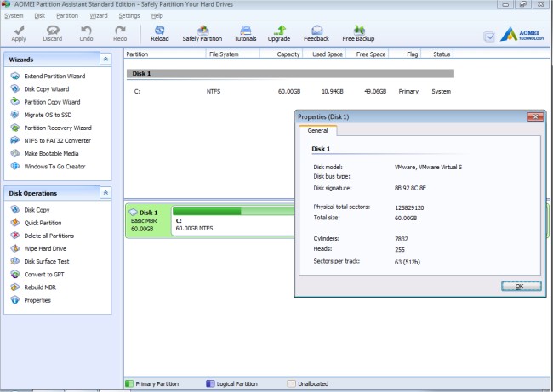Click the Apply checkmark icon
Image resolution: width=553 pixels, height=392 pixels.
tap(19, 31)
